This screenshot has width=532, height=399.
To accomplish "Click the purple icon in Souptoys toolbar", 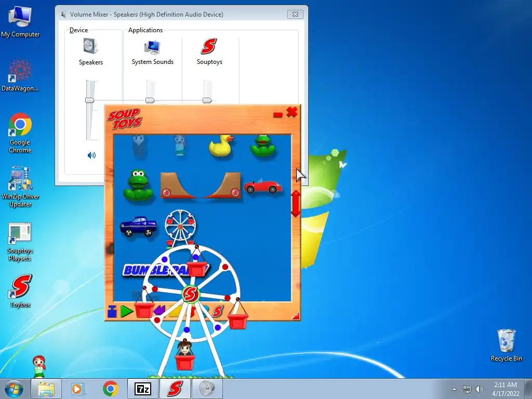I will click(159, 311).
